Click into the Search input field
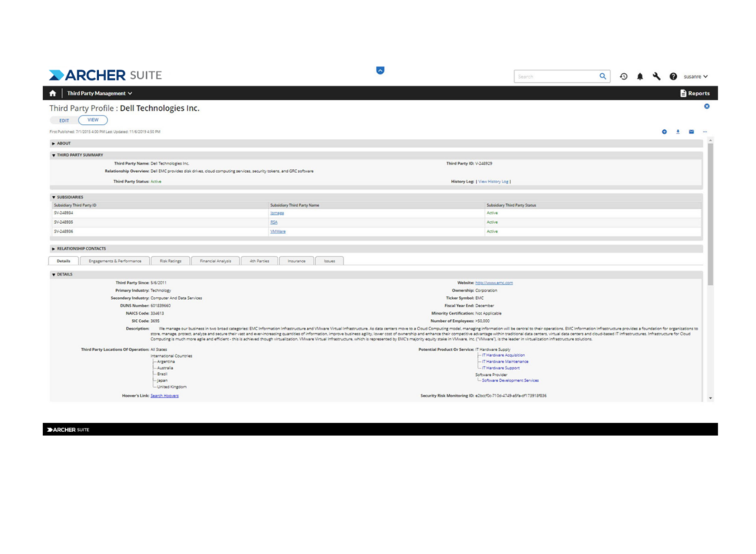756x554 pixels. [556, 76]
